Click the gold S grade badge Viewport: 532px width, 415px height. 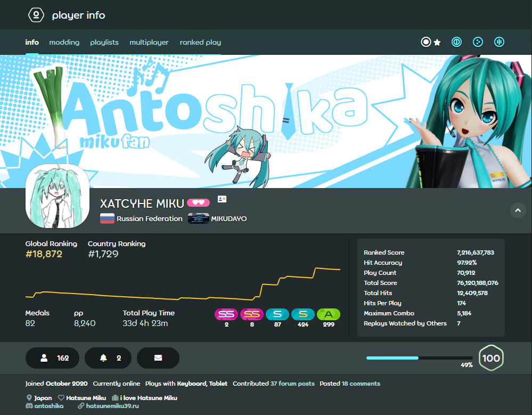(303, 314)
